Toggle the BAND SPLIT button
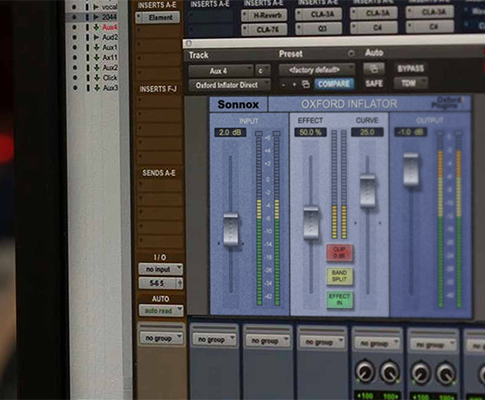The image size is (485, 400). point(339,276)
